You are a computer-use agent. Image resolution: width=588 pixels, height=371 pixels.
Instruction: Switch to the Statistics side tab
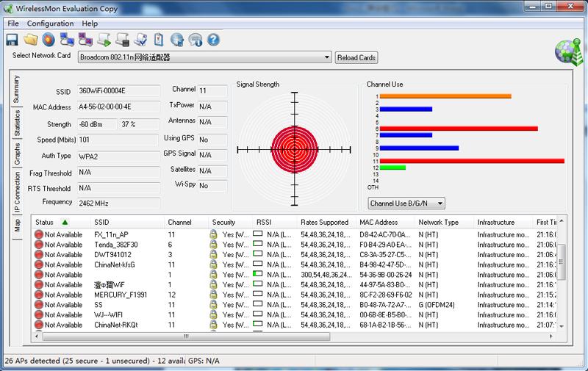tap(17, 123)
